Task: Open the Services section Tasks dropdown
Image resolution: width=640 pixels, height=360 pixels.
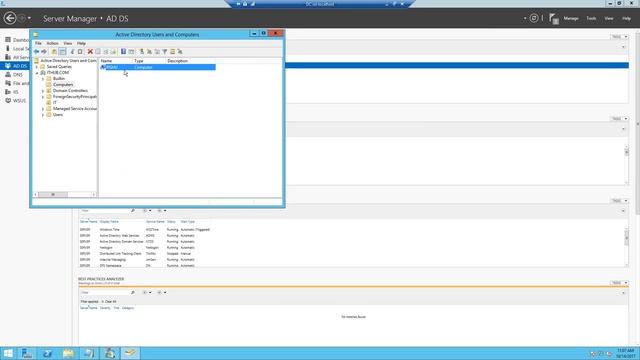Action: pyautogui.click(x=619, y=201)
